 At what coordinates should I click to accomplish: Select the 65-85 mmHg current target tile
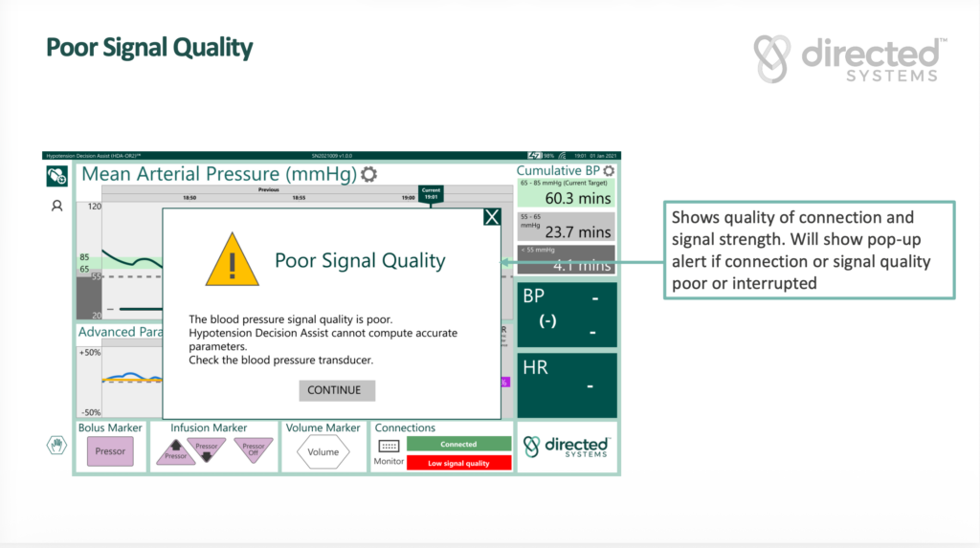pyautogui.click(x=567, y=193)
